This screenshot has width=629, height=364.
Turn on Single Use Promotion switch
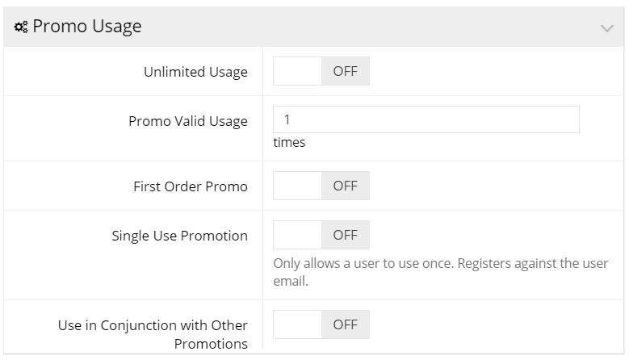(321, 235)
